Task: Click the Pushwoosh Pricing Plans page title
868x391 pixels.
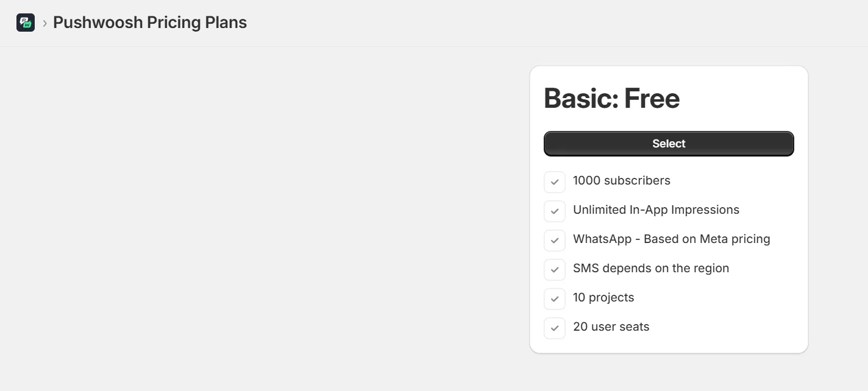Action: pyautogui.click(x=150, y=23)
